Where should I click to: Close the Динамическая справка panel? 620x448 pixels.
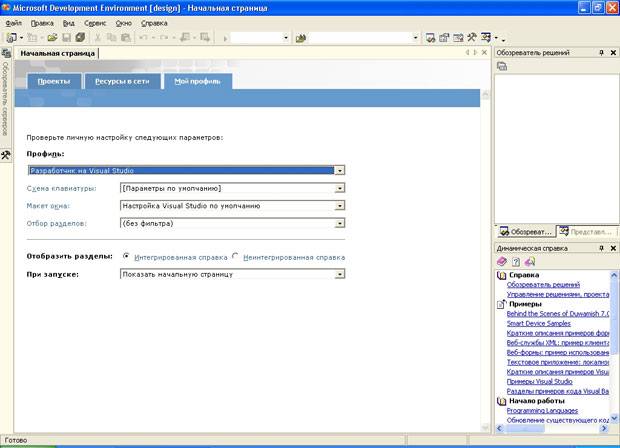pyautogui.click(x=613, y=248)
